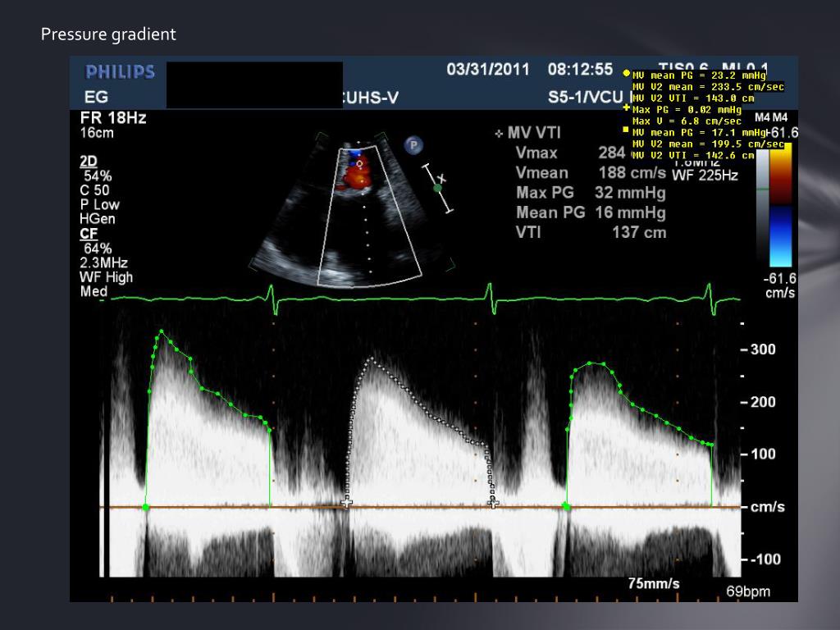
Task: Click the peak of the first green trace
Action: [162, 331]
